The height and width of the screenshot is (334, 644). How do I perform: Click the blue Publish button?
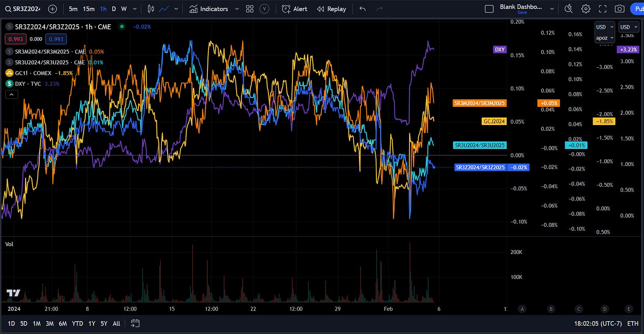[637, 9]
